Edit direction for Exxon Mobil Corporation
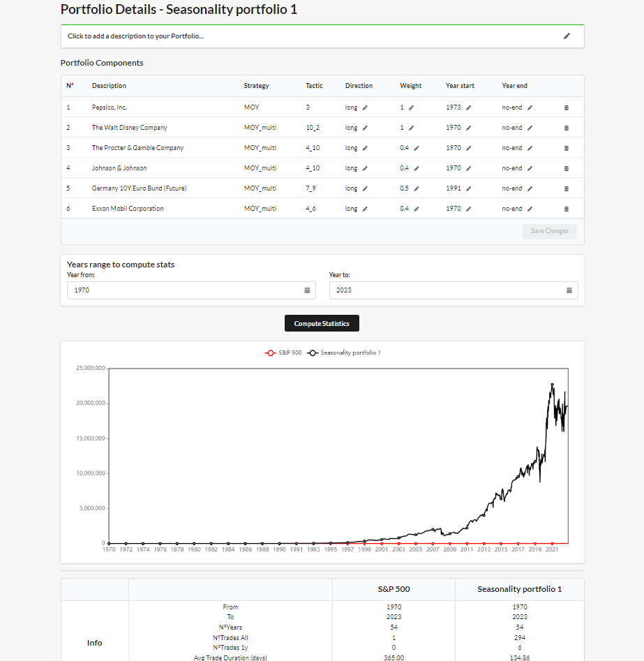 [365, 209]
